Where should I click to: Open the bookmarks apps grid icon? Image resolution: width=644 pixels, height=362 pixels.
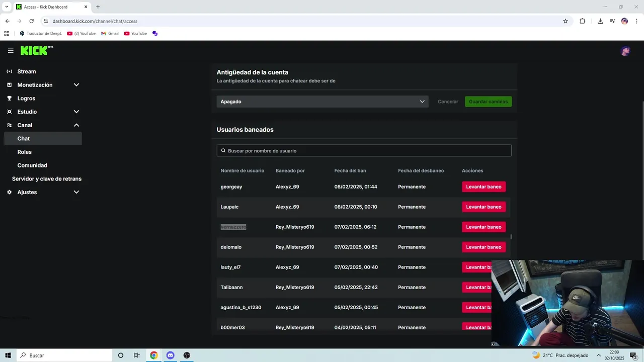(7, 34)
